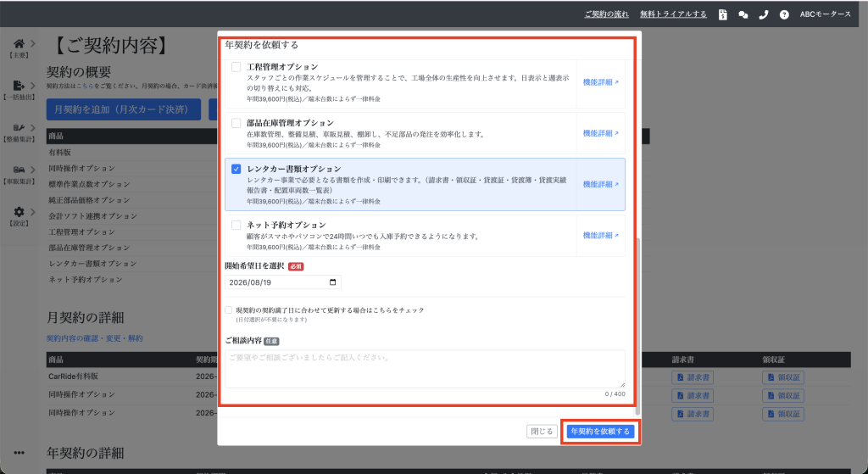
Task: Click the ご相談内容 text area
Action: point(426,369)
